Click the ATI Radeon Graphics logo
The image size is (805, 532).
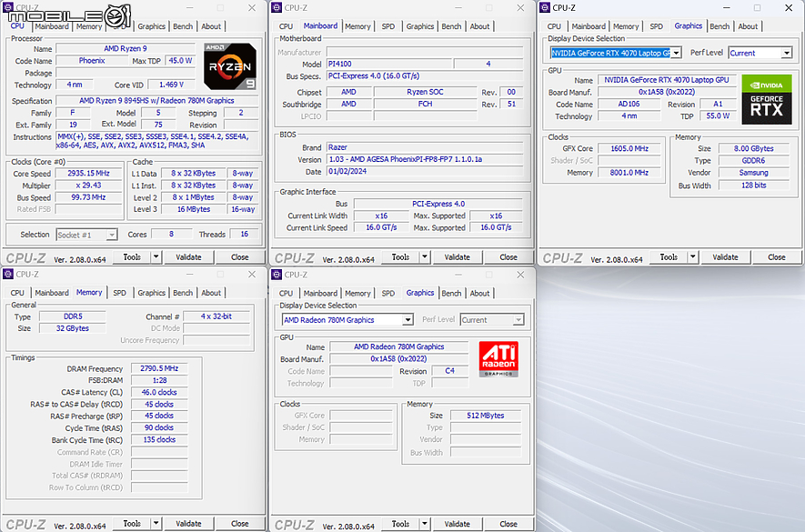tap(498, 359)
